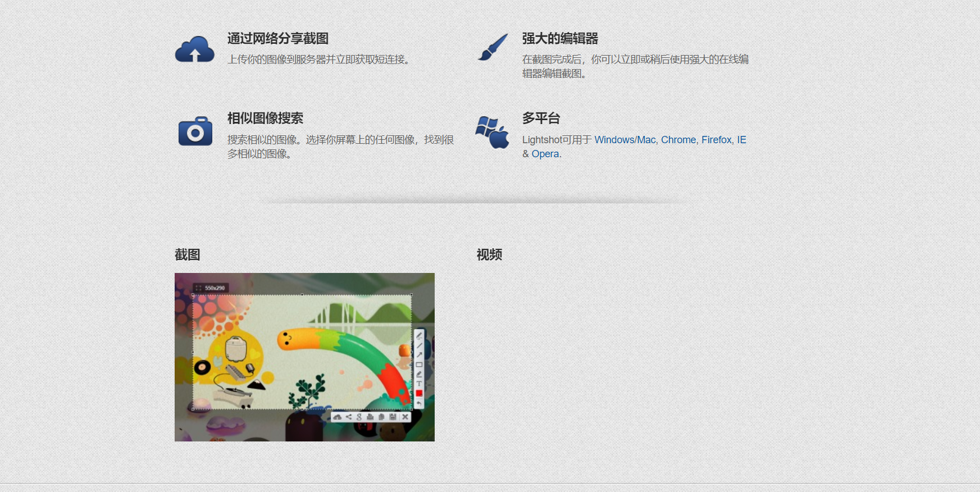The width and height of the screenshot is (980, 492).
Task: Select the Arrow tool in screenshot toolbar
Action: click(x=419, y=355)
